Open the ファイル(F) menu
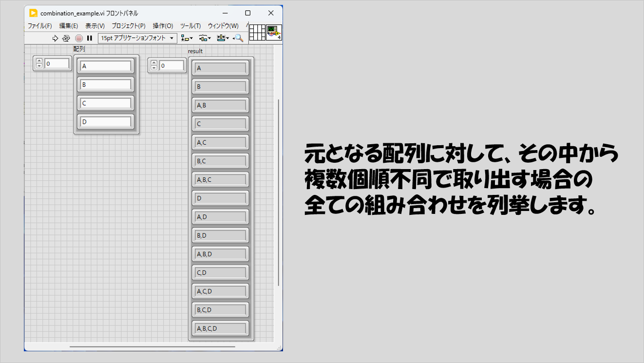 point(39,26)
